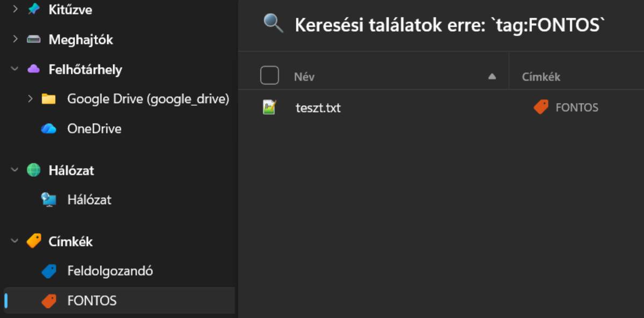
Task: Click the green globe icon for Hálózat
Action: (x=34, y=170)
